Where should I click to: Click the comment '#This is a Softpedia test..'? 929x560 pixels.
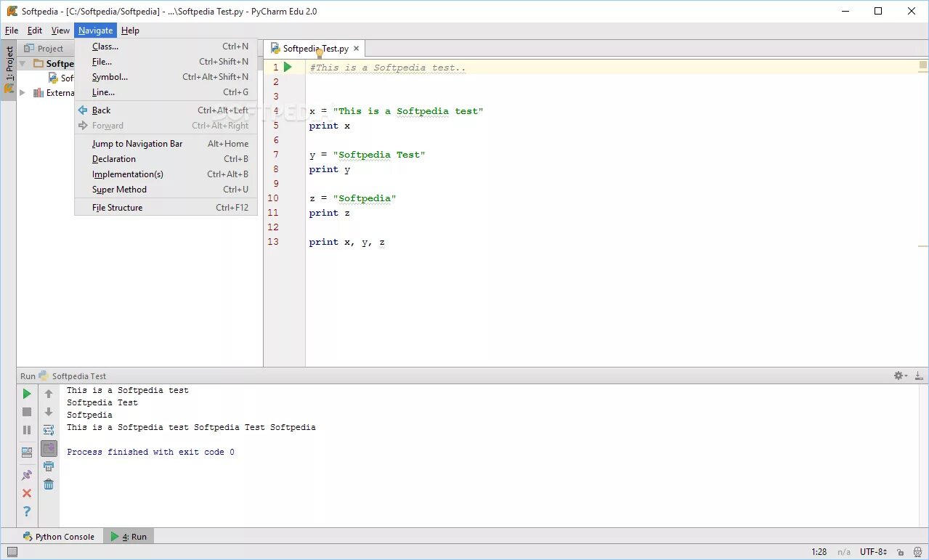pos(388,68)
